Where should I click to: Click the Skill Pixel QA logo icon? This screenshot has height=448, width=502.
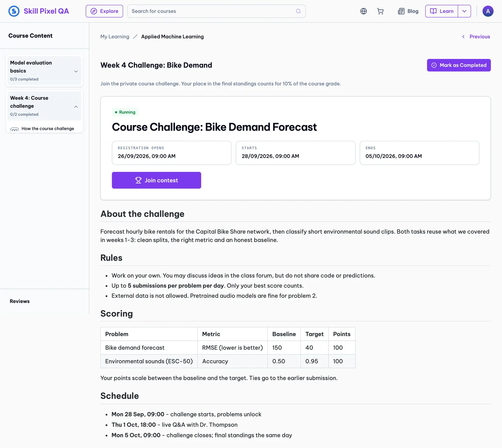coord(14,11)
